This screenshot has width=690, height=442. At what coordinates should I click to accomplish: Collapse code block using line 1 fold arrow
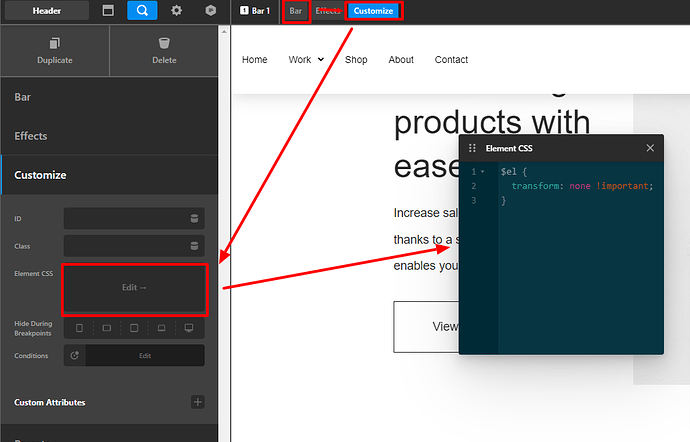click(x=482, y=172)
